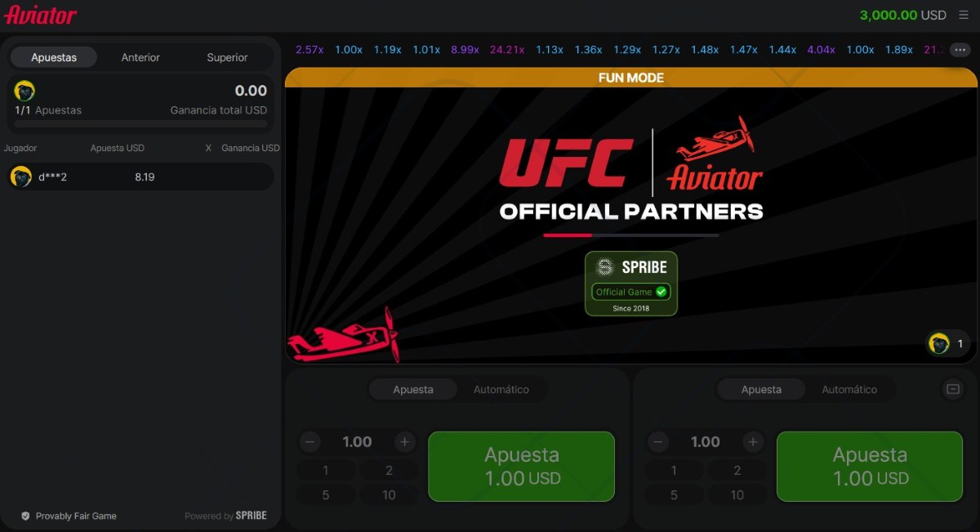Viewport: 980px width, 532px height.
Task: Switch right panel to Automático mode
Action: point(849,390)
